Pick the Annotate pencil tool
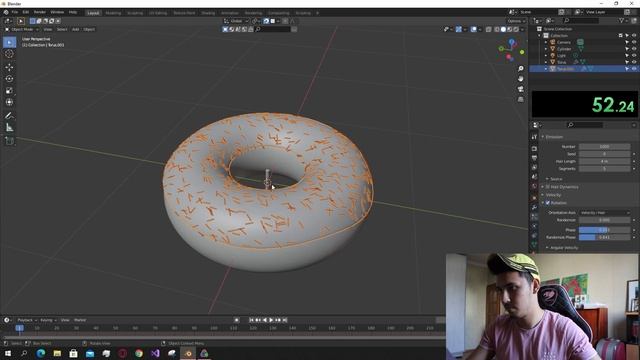This screenshot has height=360, width=640. (9, 116)
